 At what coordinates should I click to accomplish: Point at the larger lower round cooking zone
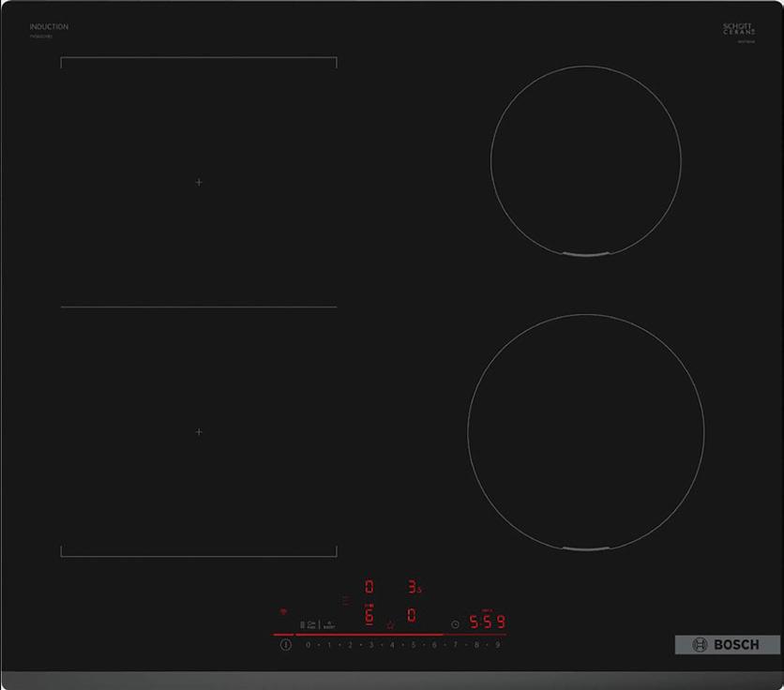[x=586, y=432]
